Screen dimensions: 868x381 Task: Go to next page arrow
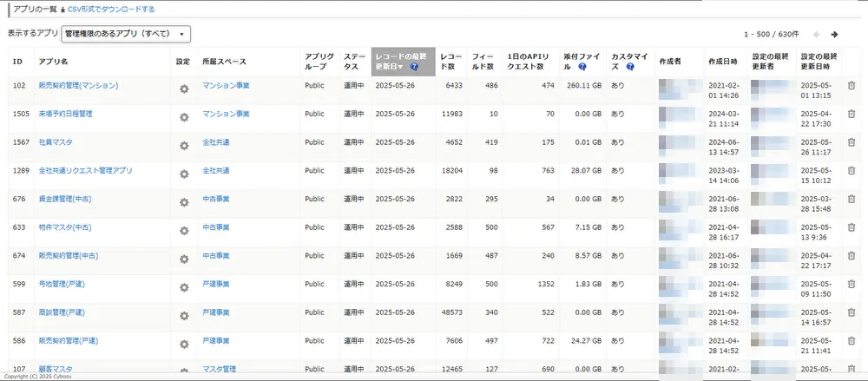(x=834, y=35)
